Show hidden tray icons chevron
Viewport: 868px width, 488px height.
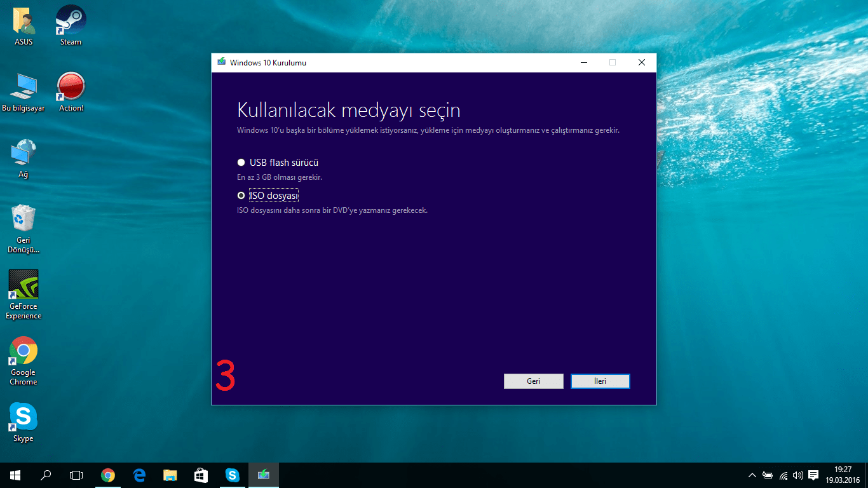click(x=753, y=475)
